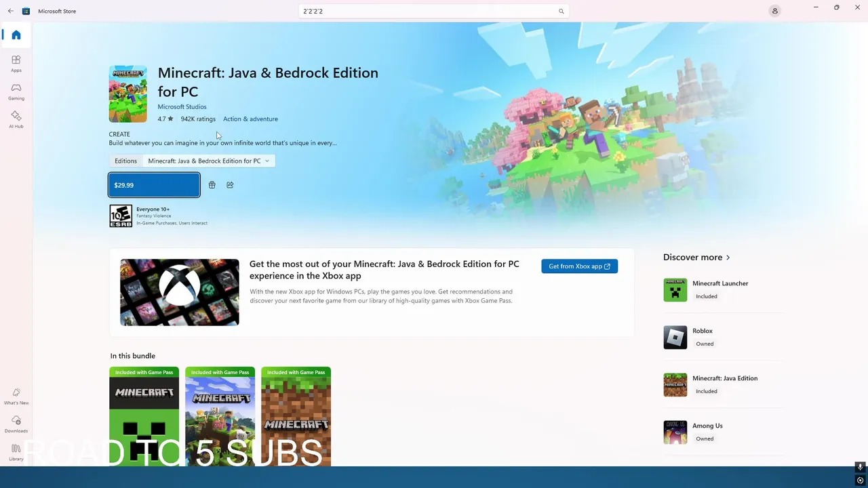
Task: Click the Microsoft Store logo icon
Action: coord(26,11)
